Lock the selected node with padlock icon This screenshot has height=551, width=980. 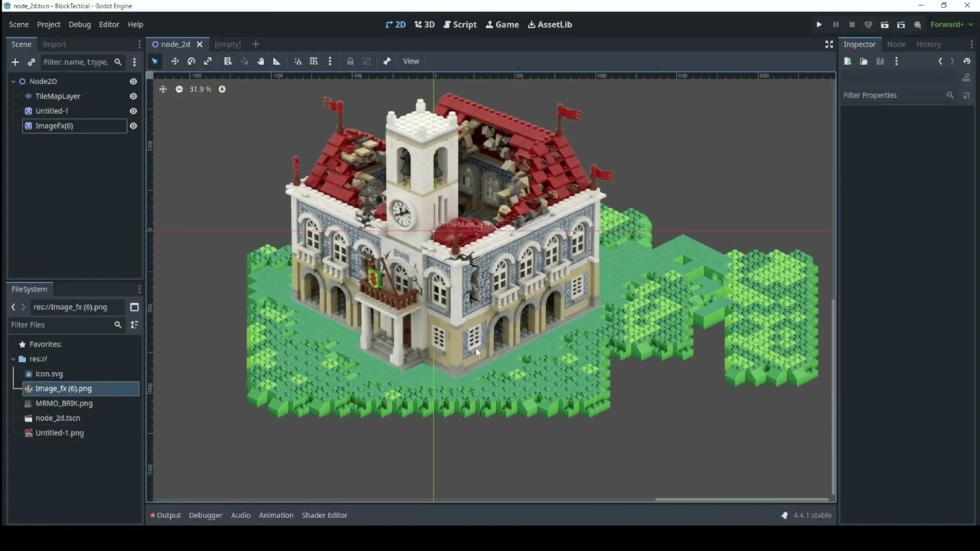350,61
